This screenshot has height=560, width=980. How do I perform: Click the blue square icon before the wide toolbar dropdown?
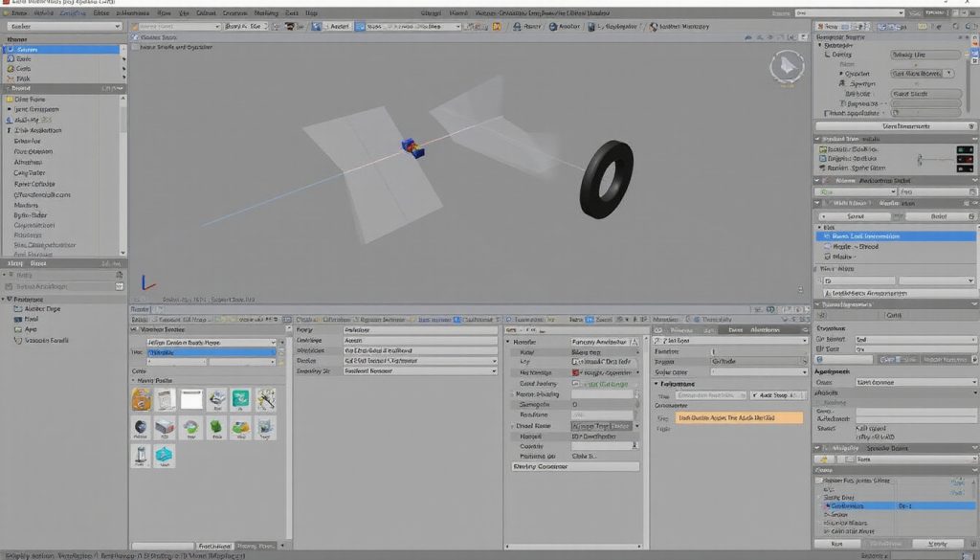click(x=360, y=26)
